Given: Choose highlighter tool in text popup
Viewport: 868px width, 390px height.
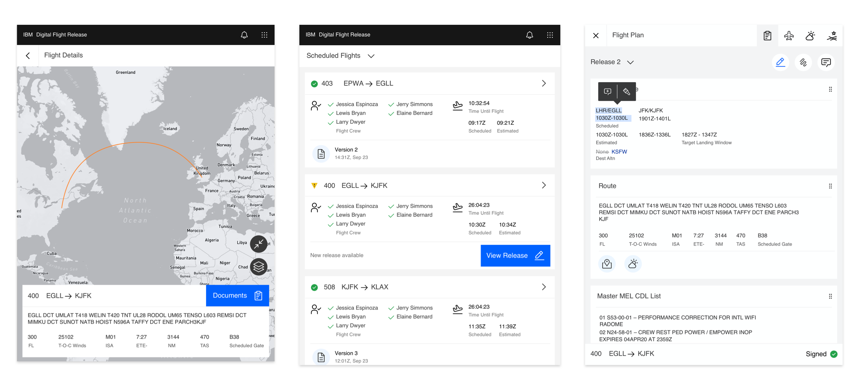Looking at the screenshot, I should click(626, 91).
